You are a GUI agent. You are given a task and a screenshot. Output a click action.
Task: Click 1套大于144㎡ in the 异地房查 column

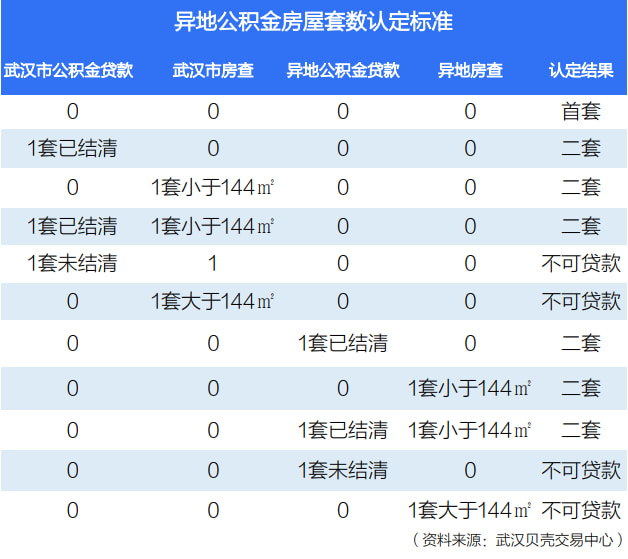(x=470, y=510)
